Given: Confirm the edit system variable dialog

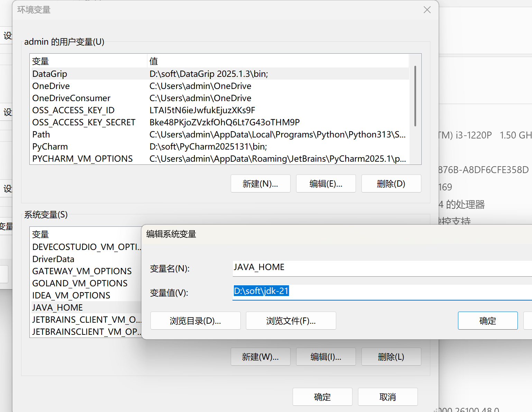Looking at the screenshot, I should [x=487, y=321].
